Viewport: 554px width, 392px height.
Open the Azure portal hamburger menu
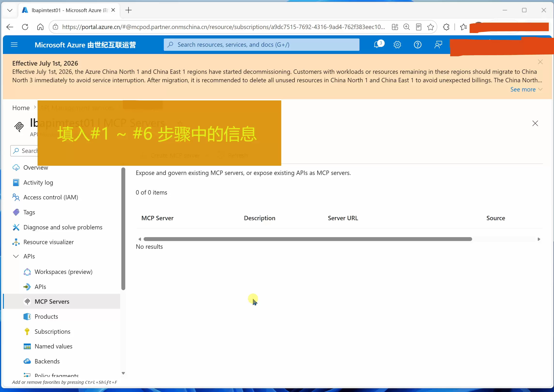(x=14, y=45)
